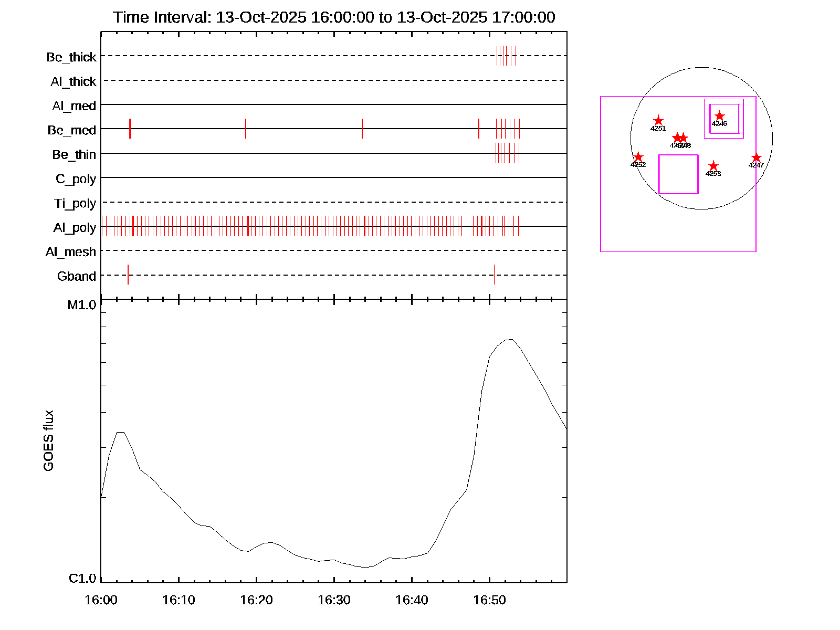Click the Time Interval plot title

pyautogui.click(x=334, y=17)
